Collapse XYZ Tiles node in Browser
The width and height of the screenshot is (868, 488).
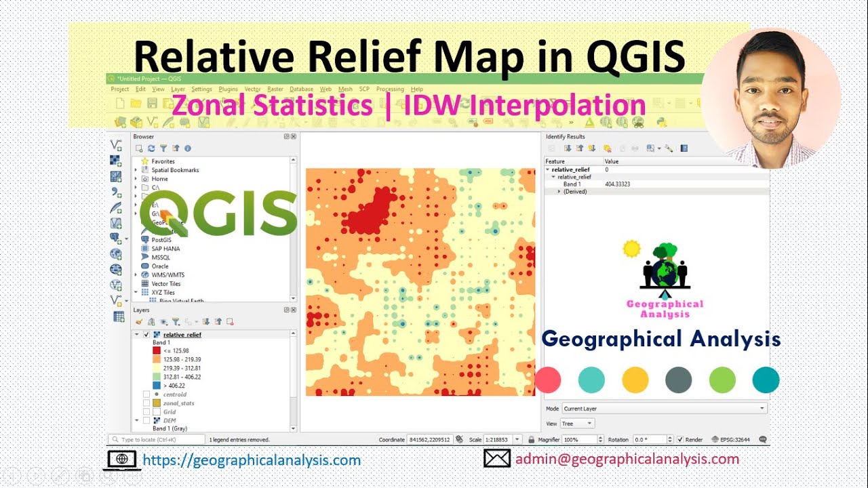pyautogui.click(x=136, y=292)
